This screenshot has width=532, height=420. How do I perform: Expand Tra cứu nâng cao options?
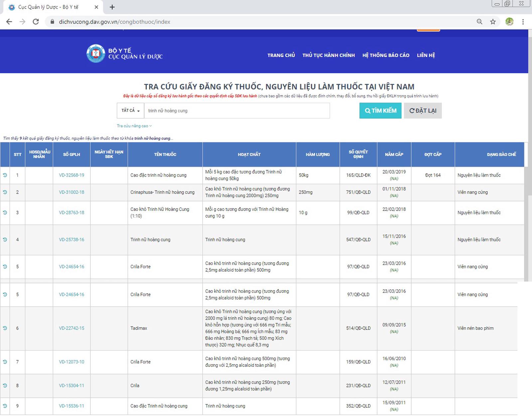tap(134, 126)
